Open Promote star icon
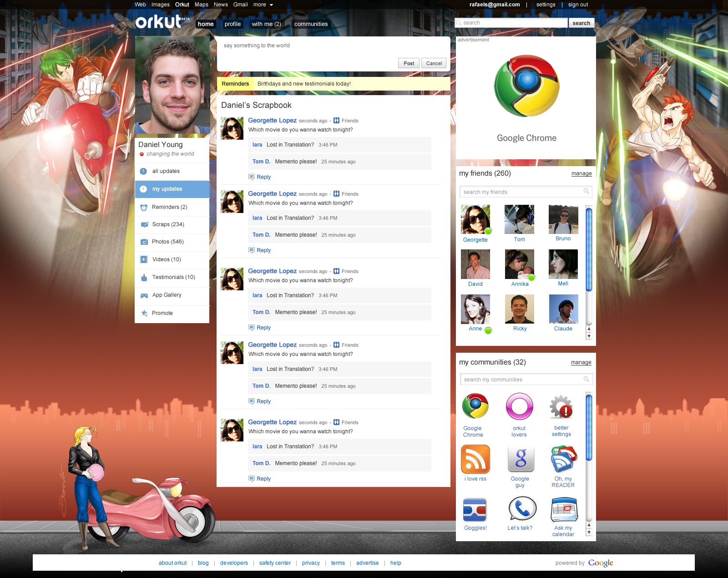Screen dimensions: 728x578 [144, 313]
